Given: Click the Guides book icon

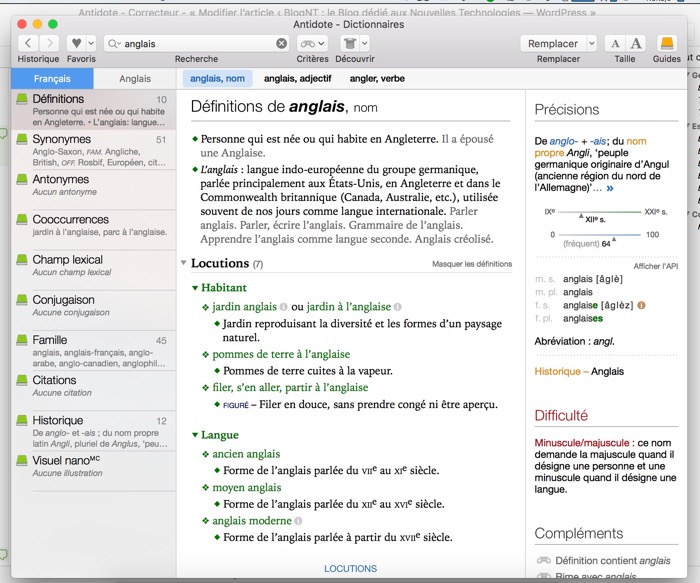Looking at the screenshot, I should click(666, 43).
